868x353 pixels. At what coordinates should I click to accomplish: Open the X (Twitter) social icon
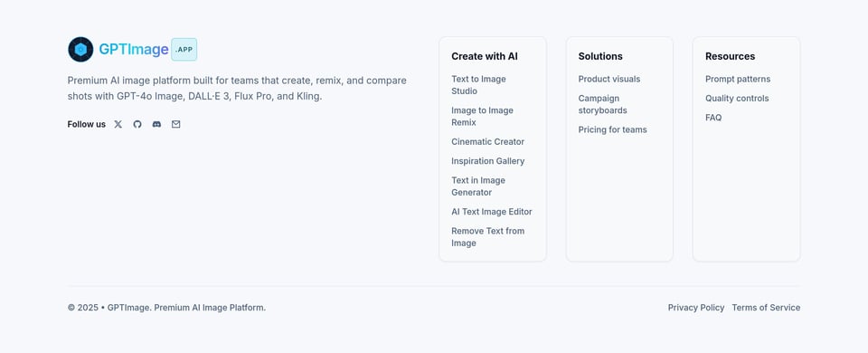118,124
